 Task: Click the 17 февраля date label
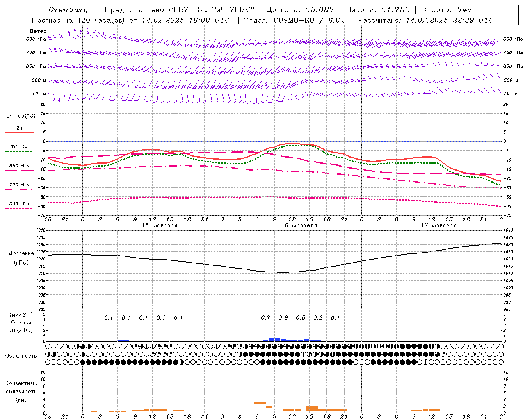438,226
